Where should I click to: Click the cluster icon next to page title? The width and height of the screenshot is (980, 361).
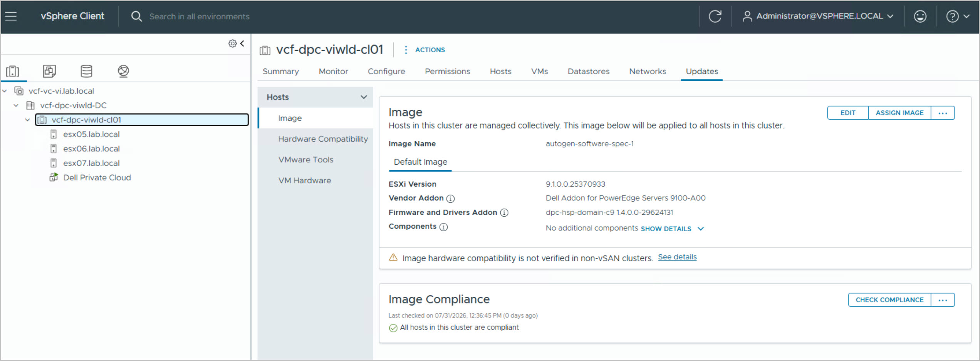coord(265,50)
